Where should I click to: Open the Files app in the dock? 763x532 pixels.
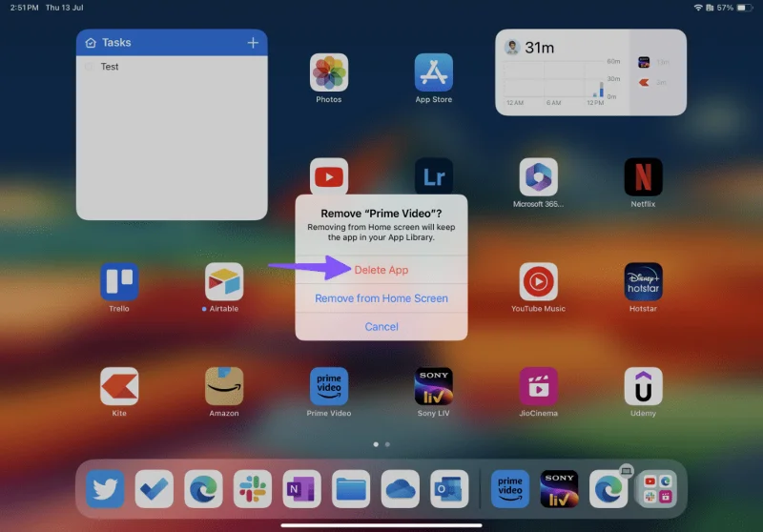[351, 489]
